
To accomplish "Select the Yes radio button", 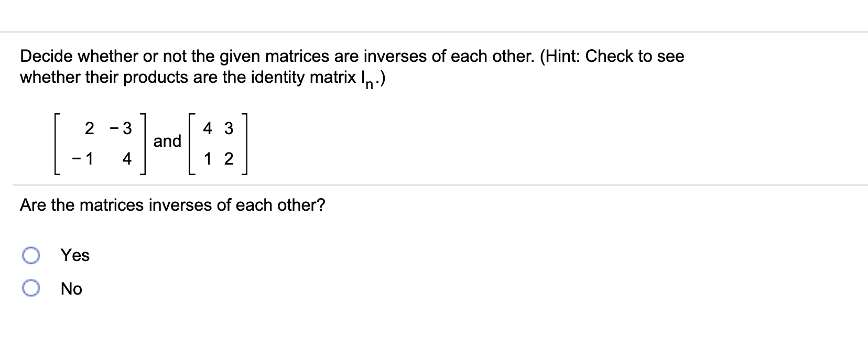I will pos(31,255).
